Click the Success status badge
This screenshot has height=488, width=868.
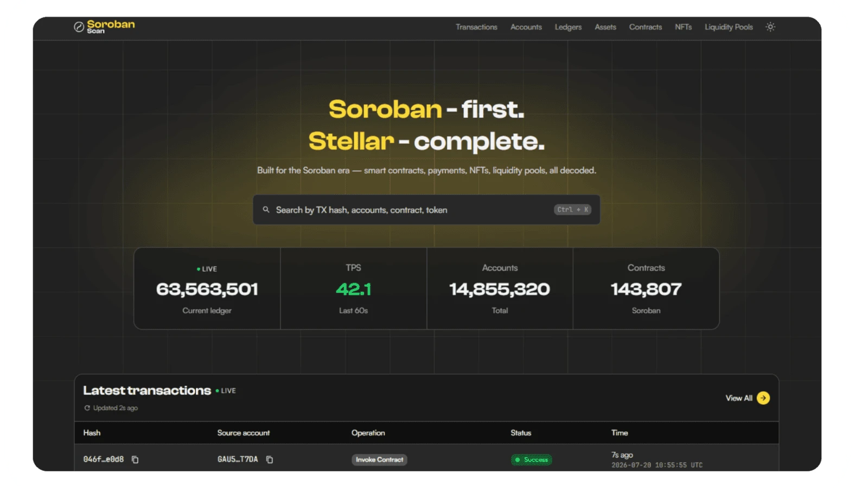click(x=531, y=460)
